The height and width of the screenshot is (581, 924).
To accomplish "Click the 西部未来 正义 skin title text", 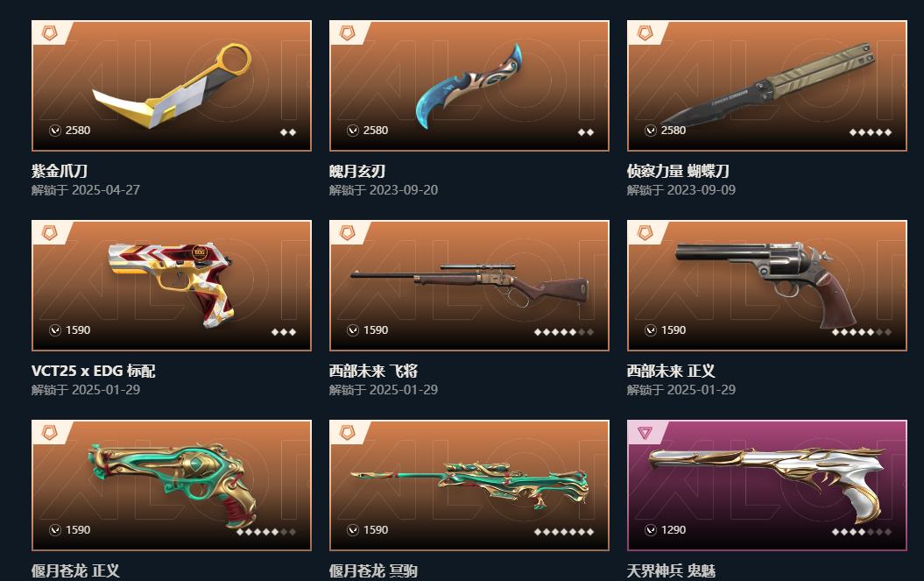I will pyautogui.click(x=671, y=371).
